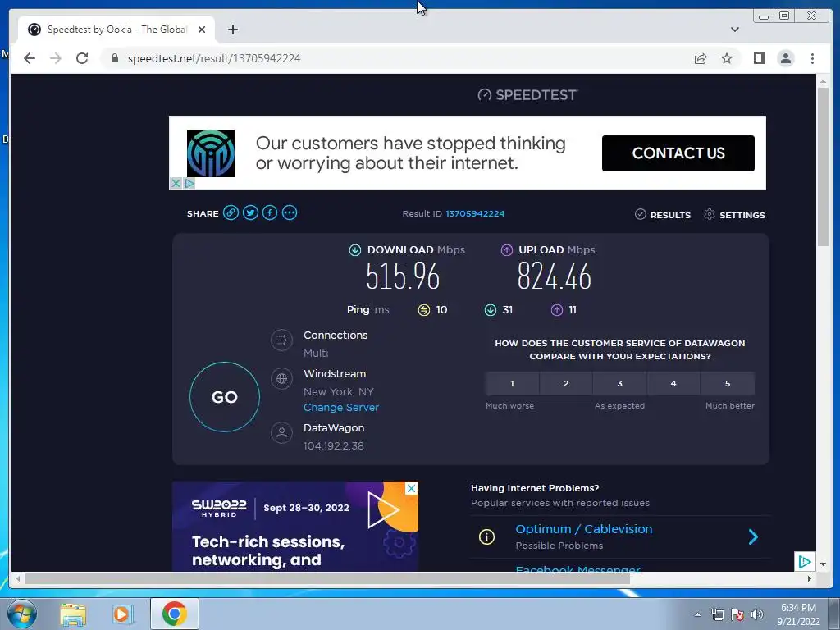Click the site padlock icon
840x630 pixels.
coord(114,58)
